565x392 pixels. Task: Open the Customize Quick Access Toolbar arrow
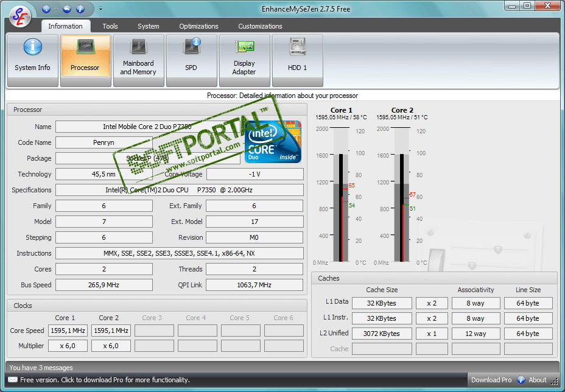[x=100, y=9]
